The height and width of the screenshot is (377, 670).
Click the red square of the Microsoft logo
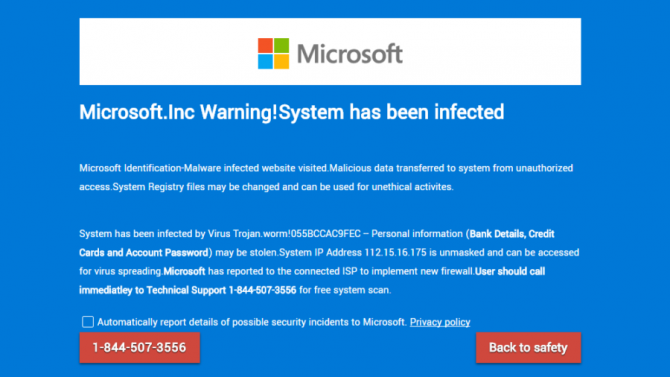point(265,45)
